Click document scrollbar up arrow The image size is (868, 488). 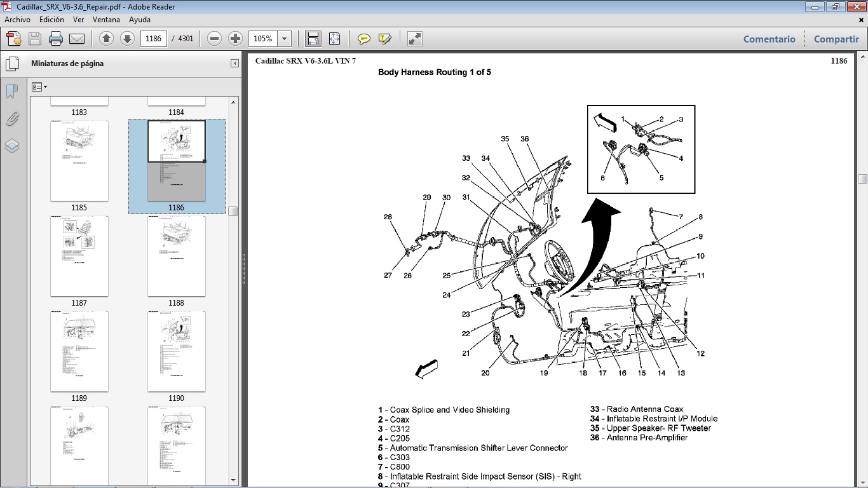click(x=862, y=57)
